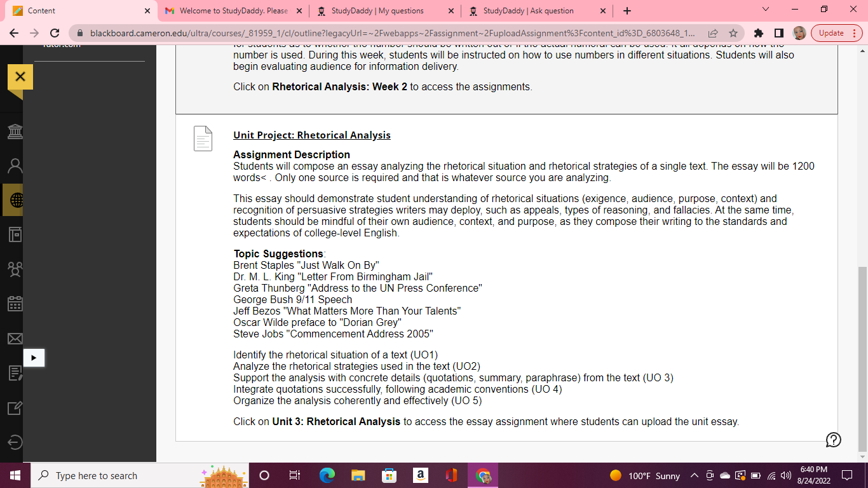Image resolution: width=868 pixels, height=488 pixels.
Task: Click the Sign Out arrow icon
Action: point(14,442)
